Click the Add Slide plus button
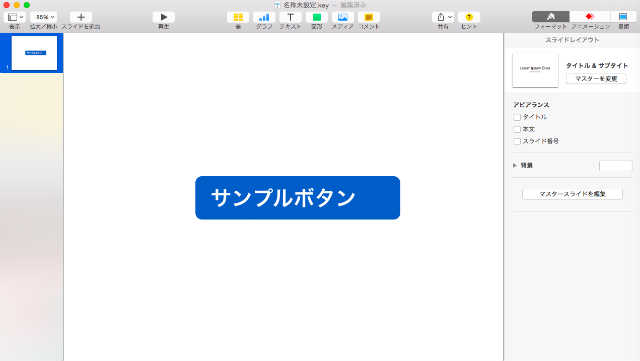The height and width of the screenshot is (361, 640). pyautogui.click(x=81, y=17)
